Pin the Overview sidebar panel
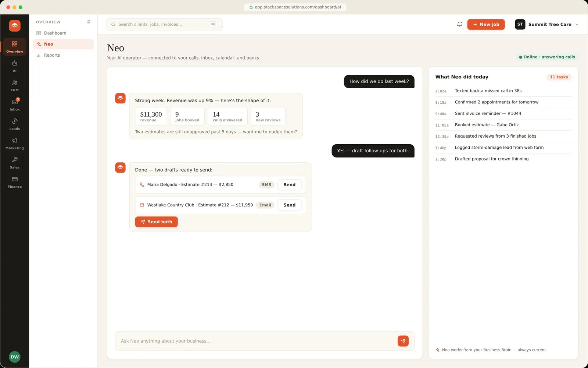 (x=89, y=22)
